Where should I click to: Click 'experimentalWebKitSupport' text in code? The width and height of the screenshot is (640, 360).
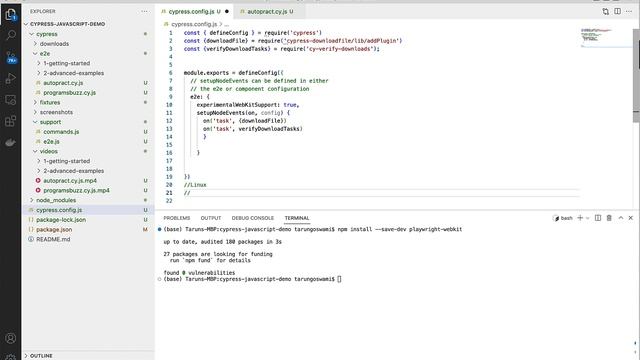(x=236, y=105)
